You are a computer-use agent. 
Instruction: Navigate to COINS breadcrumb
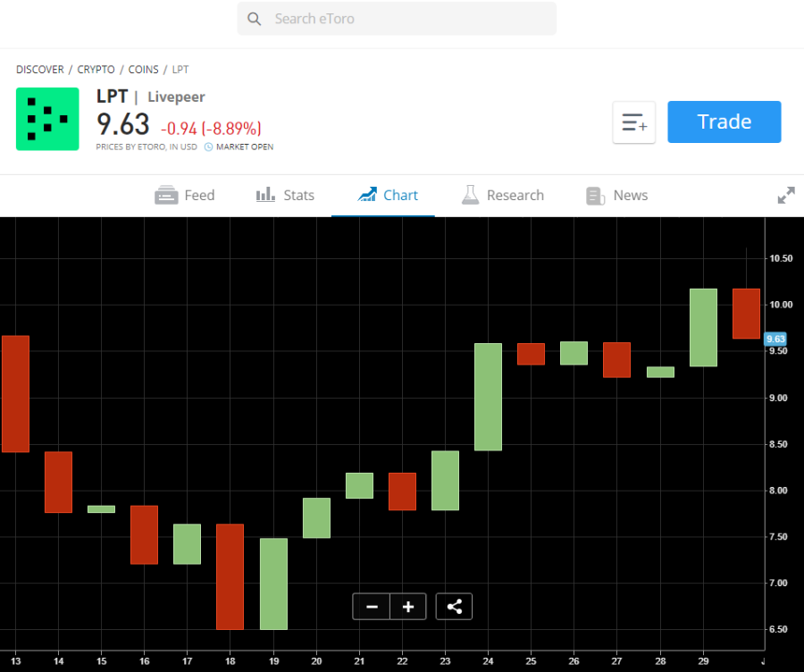click(x=143, y=69)
